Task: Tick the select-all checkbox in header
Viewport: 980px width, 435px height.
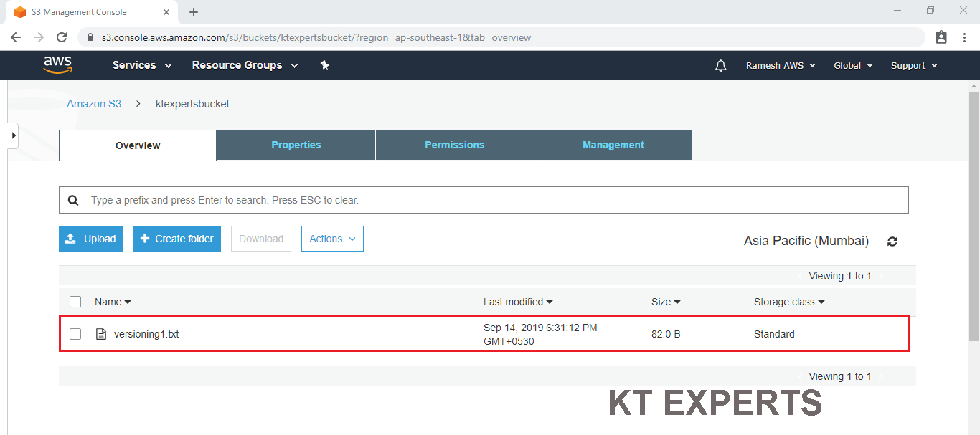Action: (75, 302)
